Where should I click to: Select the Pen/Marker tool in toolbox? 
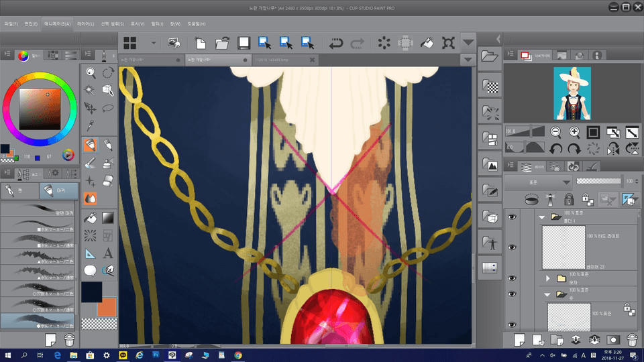click(91, 145)
